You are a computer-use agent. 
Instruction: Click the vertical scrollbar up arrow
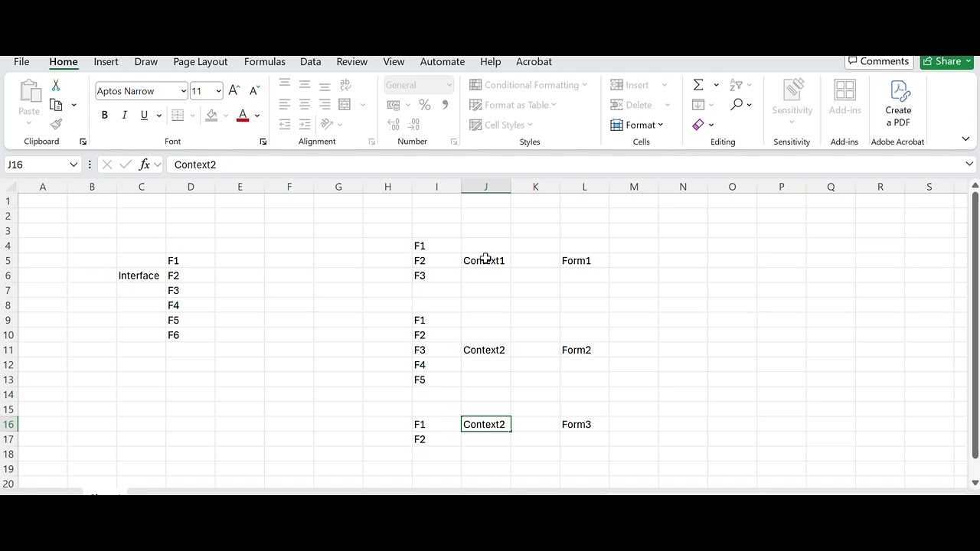975,185
